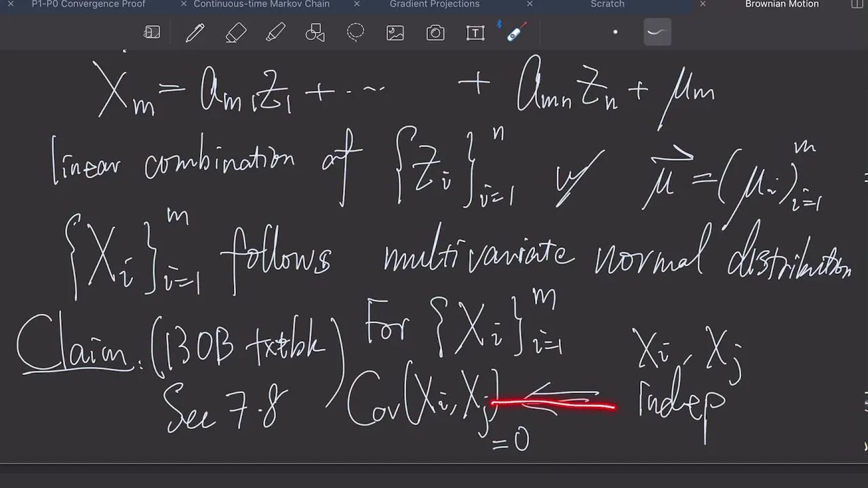Switch to P1-P0 Convergence Proof tab
This screenshot has height=488, width=868.
[88, 4]
